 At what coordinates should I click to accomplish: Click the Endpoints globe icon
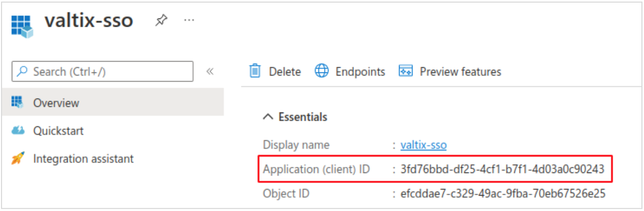321,71
